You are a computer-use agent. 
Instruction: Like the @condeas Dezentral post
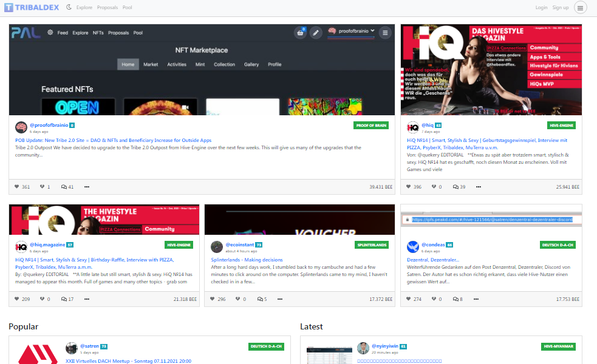pos(409,299)
